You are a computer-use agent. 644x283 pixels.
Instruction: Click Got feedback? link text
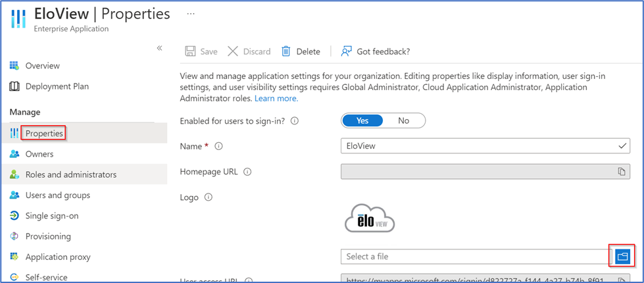(x=384, y=52)
